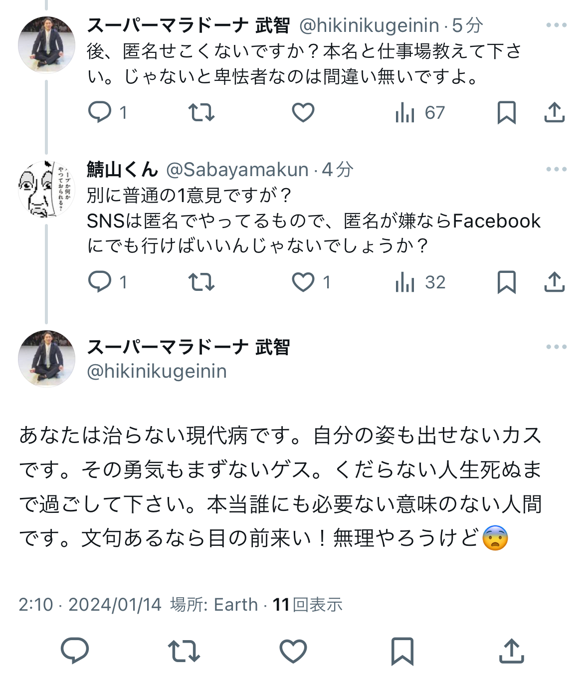View analytics showing 67 views
Image resolution: width=588 pixels, height=700 pixels.
pyautogui.click(x=419, y=112)
